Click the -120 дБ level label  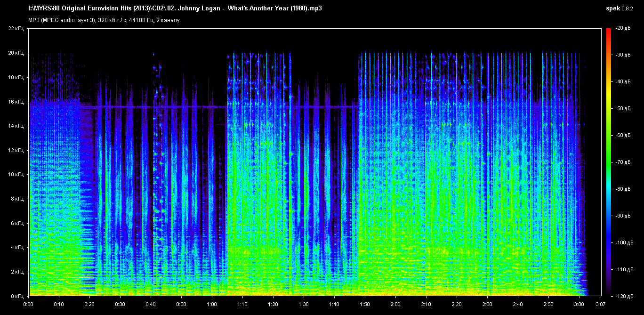[x=623, y=296]
